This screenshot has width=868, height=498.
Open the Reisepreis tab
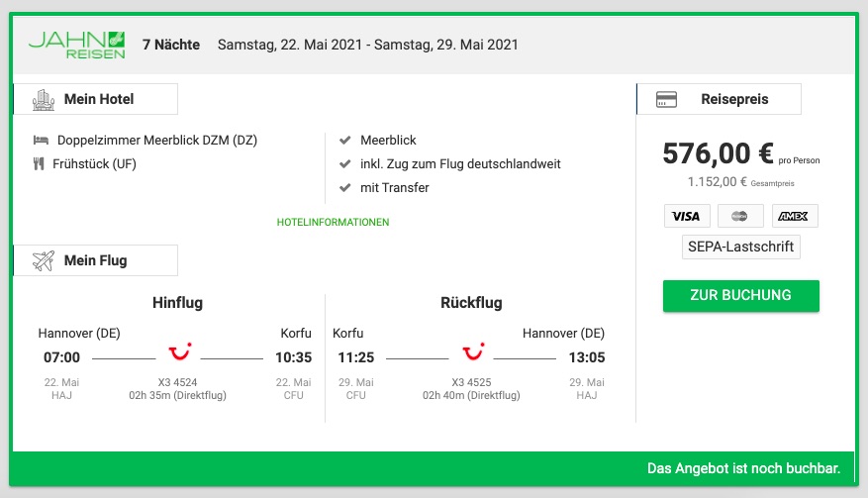tap(719, 99)
